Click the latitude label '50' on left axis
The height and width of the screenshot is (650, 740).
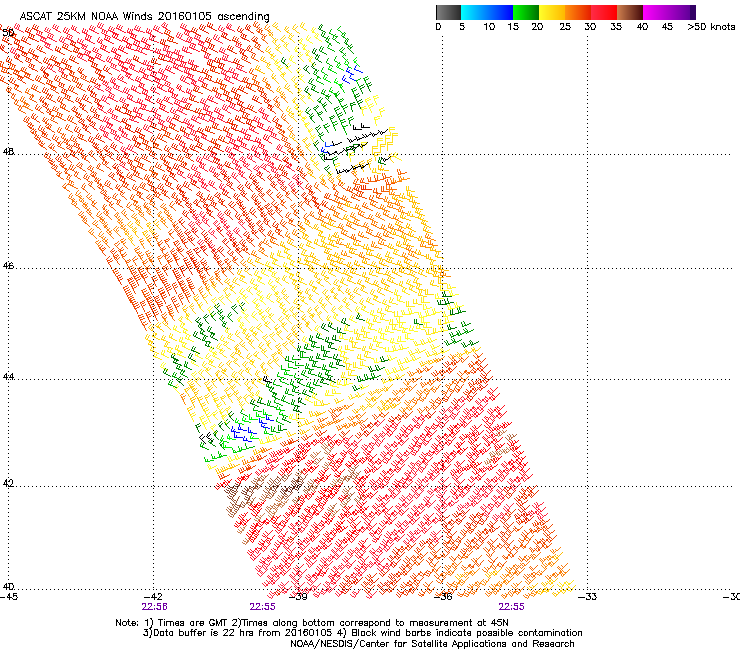coord(8,33)
